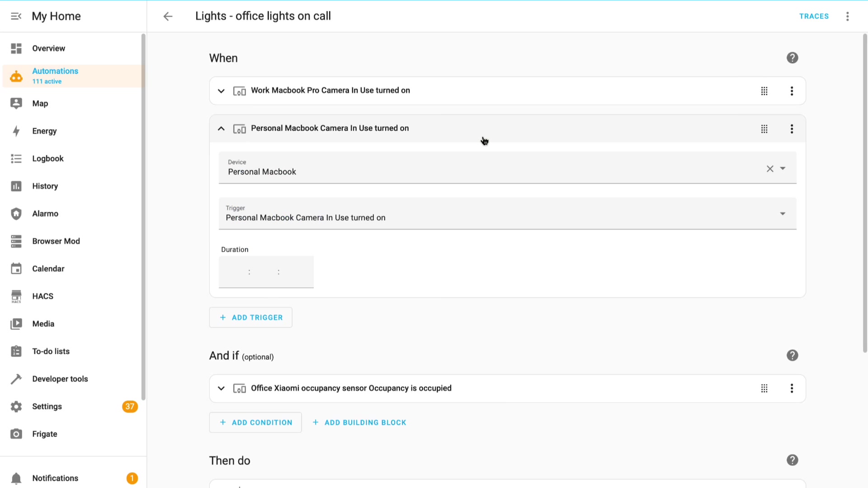
Task: Collapse the sidebar with the menu icon
Action: pyautogui.click(x=16, y=16)
